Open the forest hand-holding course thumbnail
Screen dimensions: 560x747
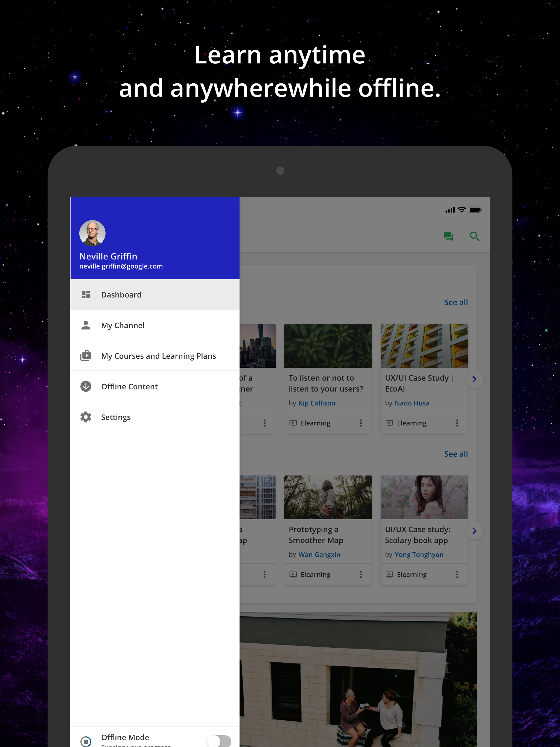pos(328,497)
